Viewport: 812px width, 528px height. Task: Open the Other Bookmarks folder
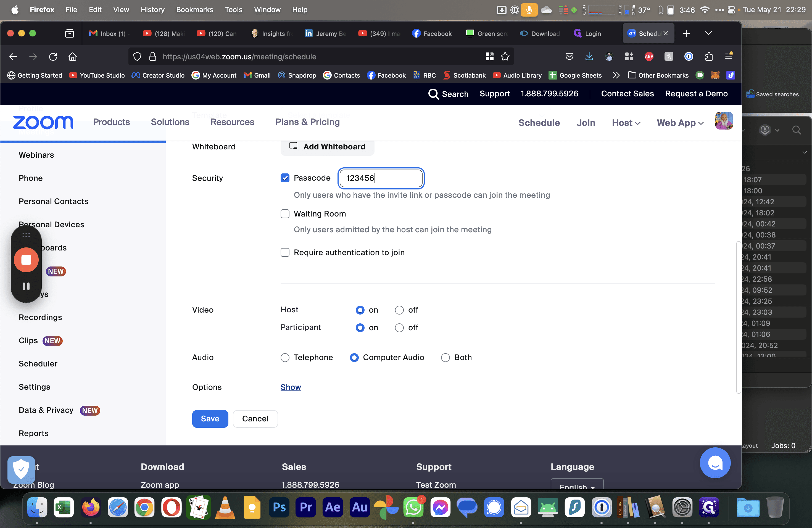point(658,75)
